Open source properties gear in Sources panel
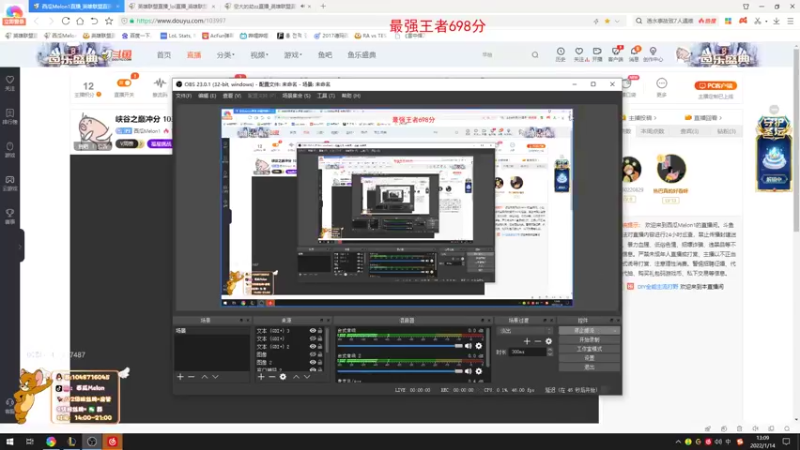This screenshot has height=450, width=800. (x=283, y=377)
